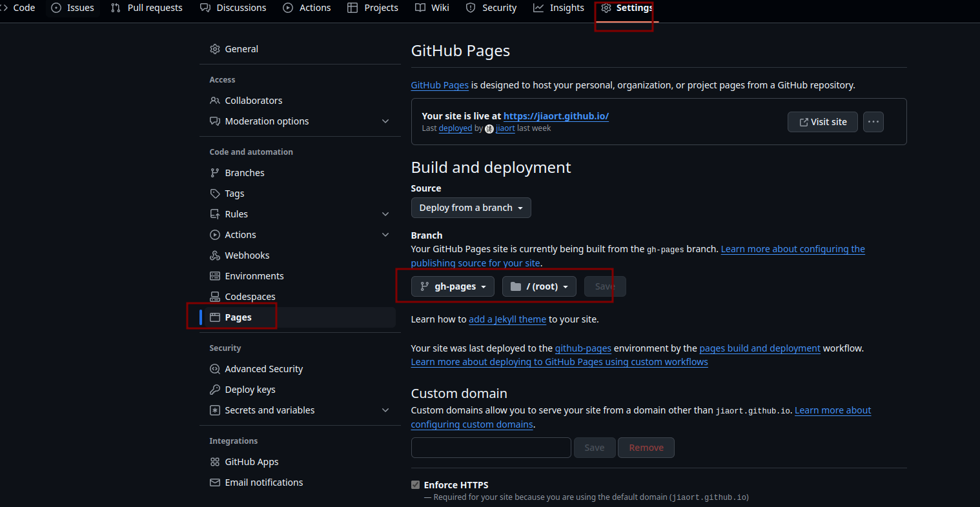Click the asterisk icon beside Secrets and variables

tap(215, 410)
